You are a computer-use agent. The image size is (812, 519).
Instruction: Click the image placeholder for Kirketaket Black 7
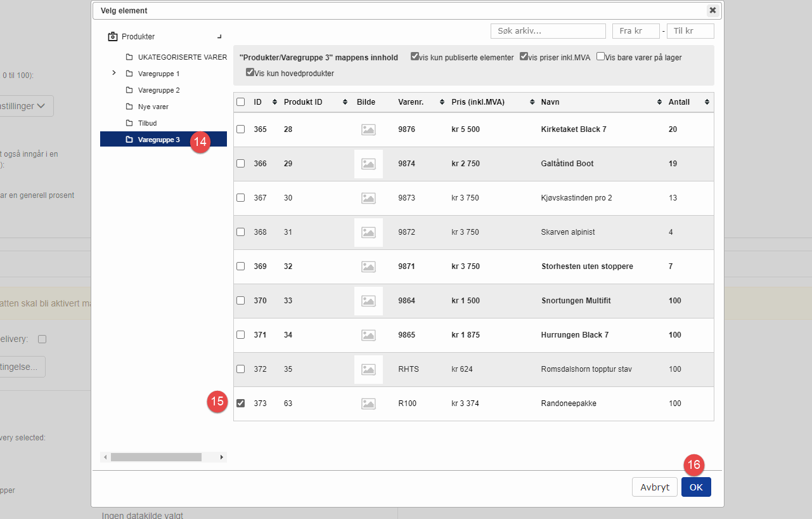pyautogui.click(x=368, y=129)
